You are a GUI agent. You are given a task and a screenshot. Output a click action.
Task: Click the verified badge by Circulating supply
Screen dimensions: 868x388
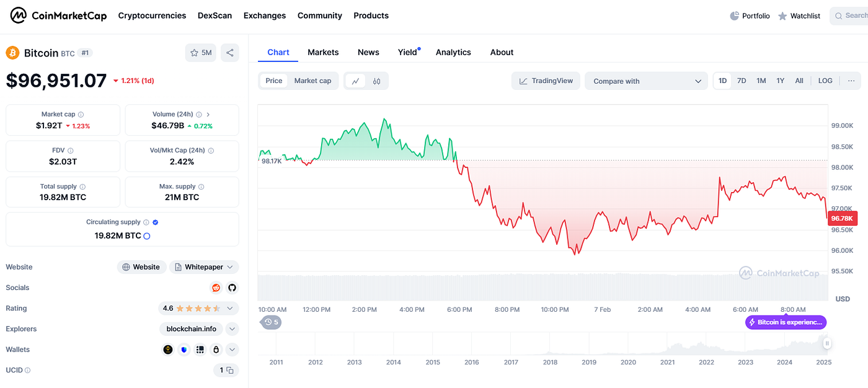[x=156, y=222]
